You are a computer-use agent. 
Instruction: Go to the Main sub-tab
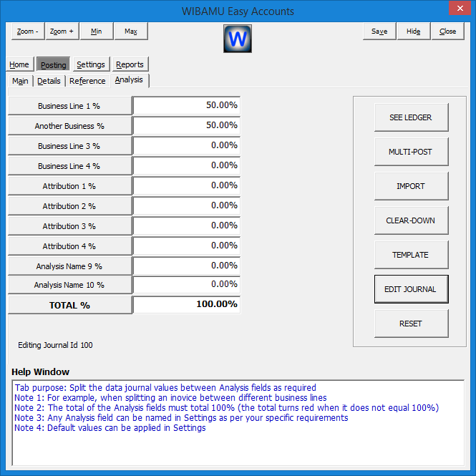click(20, 81)
